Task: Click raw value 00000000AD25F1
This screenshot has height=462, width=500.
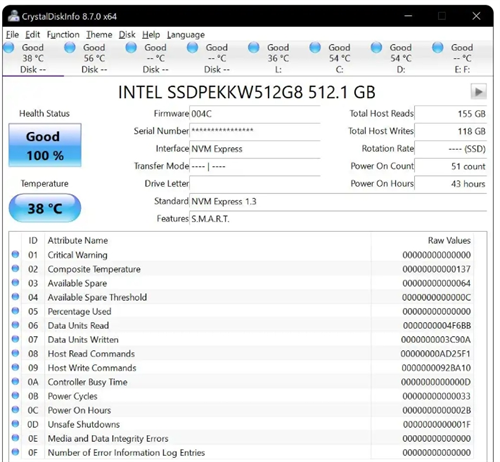Action: [436, 354]
